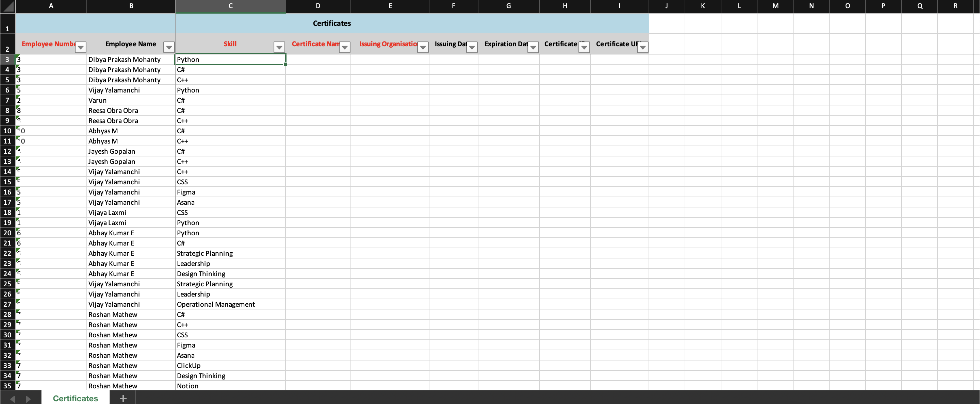The height and width of the screenshot is (404, 980).
Task: Click the Strategic Planning cell in row 22
Action: tap(230, 253)
